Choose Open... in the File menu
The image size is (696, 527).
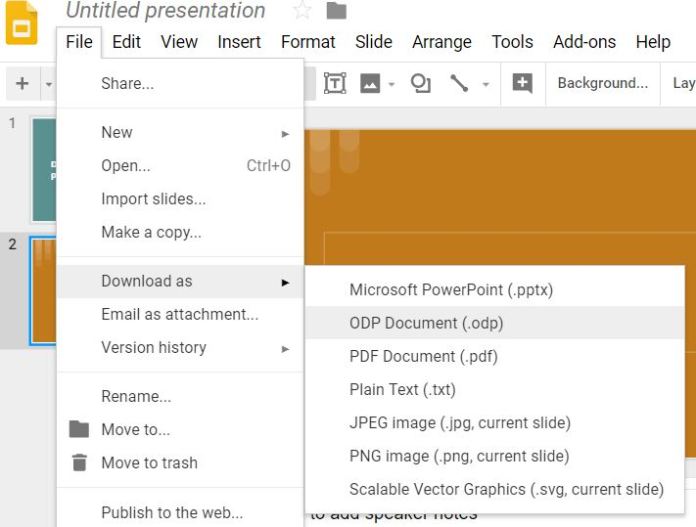180,166
